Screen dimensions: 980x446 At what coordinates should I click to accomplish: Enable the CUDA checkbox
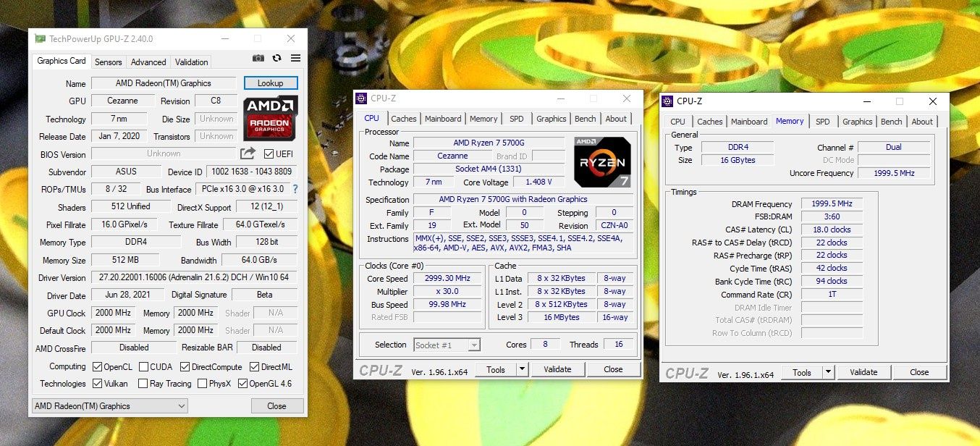[x=144, y=367]
